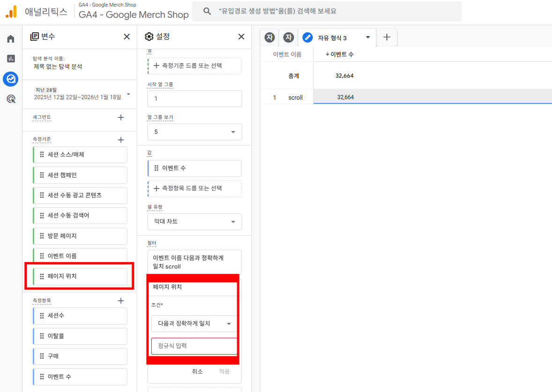Click the 이벤트 이름 column header
This screenshot has width=552, height=392.
(x=287, y=54)
